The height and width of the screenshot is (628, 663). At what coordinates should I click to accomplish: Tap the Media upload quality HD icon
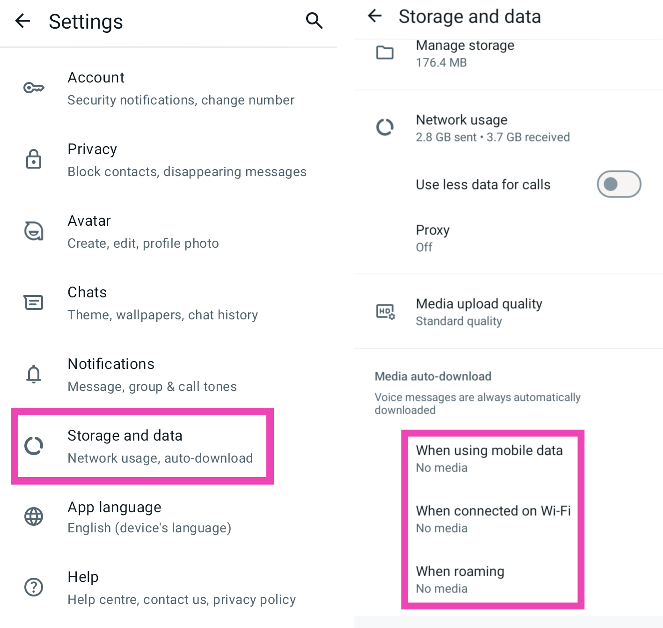click(385, 311)
